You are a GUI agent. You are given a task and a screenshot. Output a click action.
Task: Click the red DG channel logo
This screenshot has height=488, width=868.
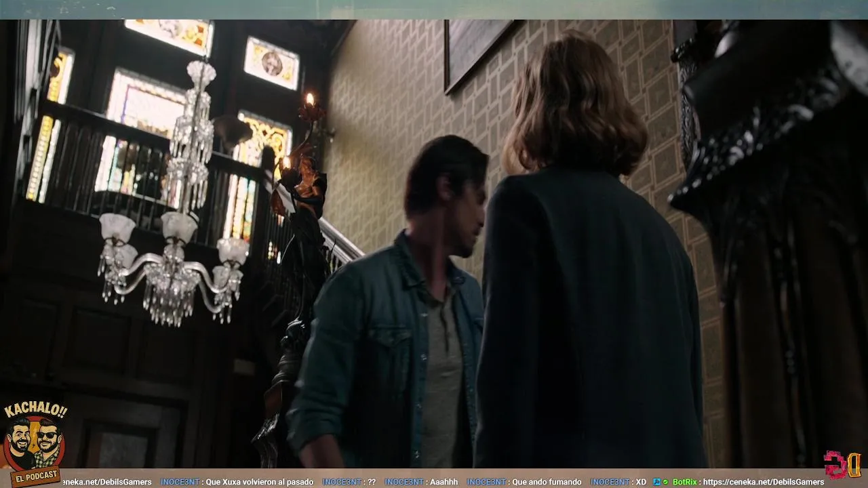coord(842,464)
